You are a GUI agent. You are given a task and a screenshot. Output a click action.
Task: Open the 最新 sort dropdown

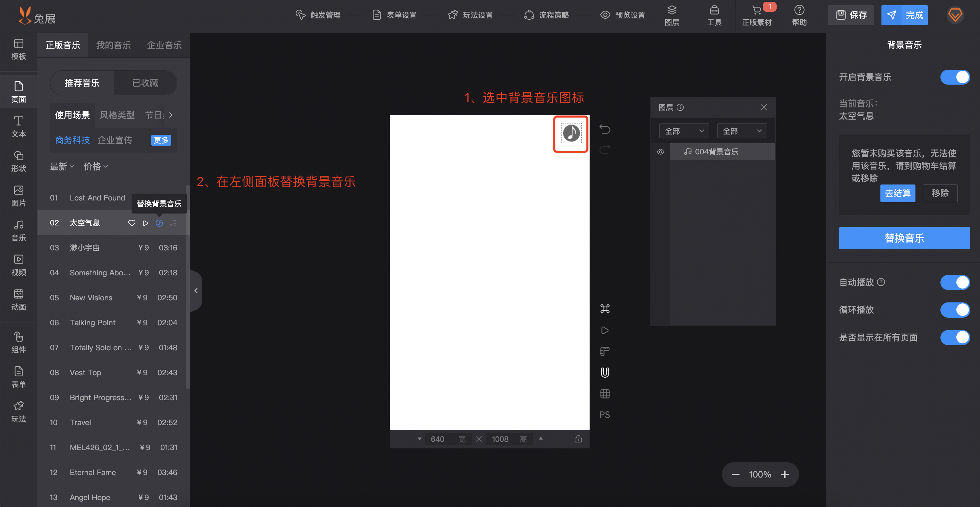(x=62, y=166)
